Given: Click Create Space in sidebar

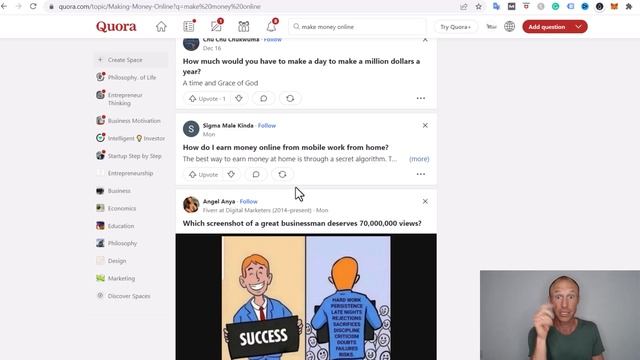Looking at the screenshot, I should coord(131,60).
